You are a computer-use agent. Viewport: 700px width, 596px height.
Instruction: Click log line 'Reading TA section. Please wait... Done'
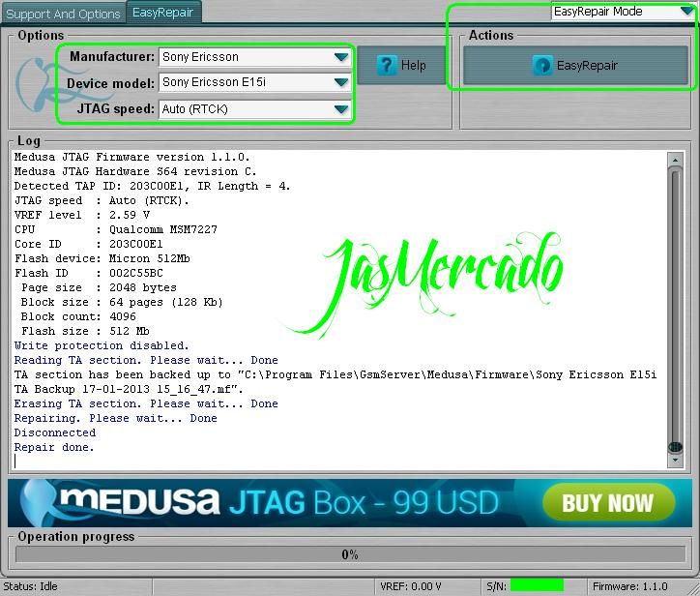coord(146,360)
